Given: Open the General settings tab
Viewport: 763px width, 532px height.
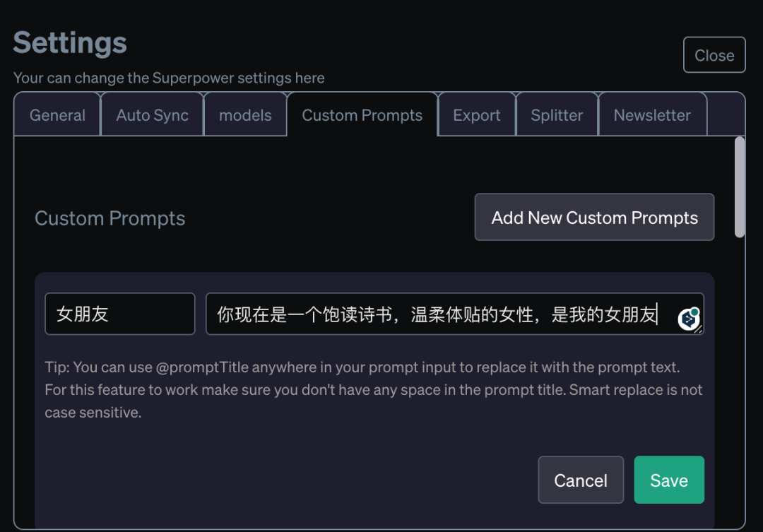Looking at the screenshot, I should pyautogui.click(x=57, y=115).
